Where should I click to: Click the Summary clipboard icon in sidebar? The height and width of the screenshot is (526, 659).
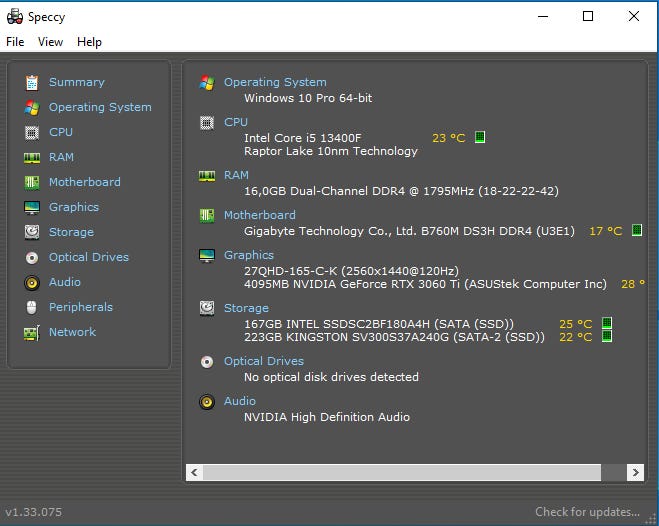pos(32,83)
